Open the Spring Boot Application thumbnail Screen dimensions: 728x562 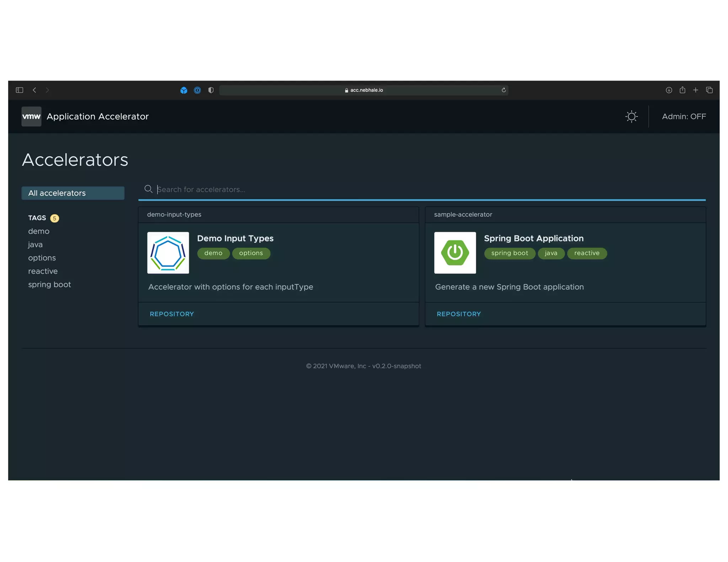tap(455, 253)
